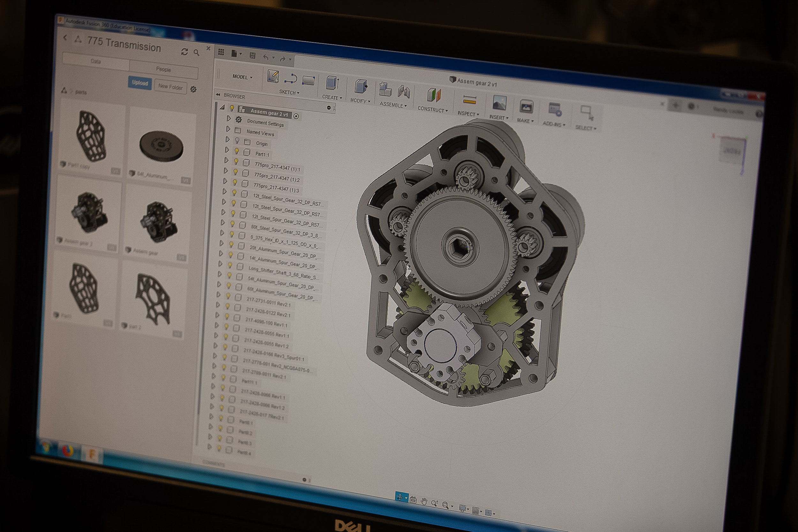798x532 pixels.
Task: Hide the 775pro_217-4347 (1):2 component bulb
Action: [236, 172]
